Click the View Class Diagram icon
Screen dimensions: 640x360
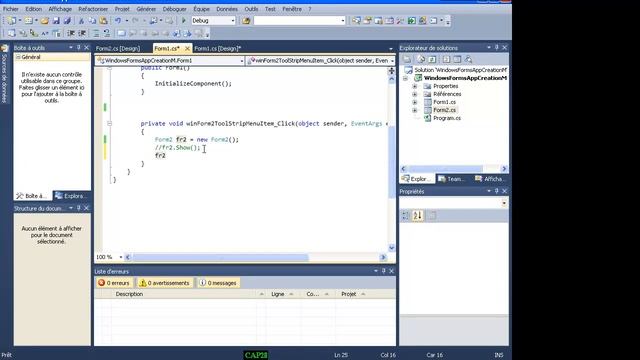[x=469, y=60]
